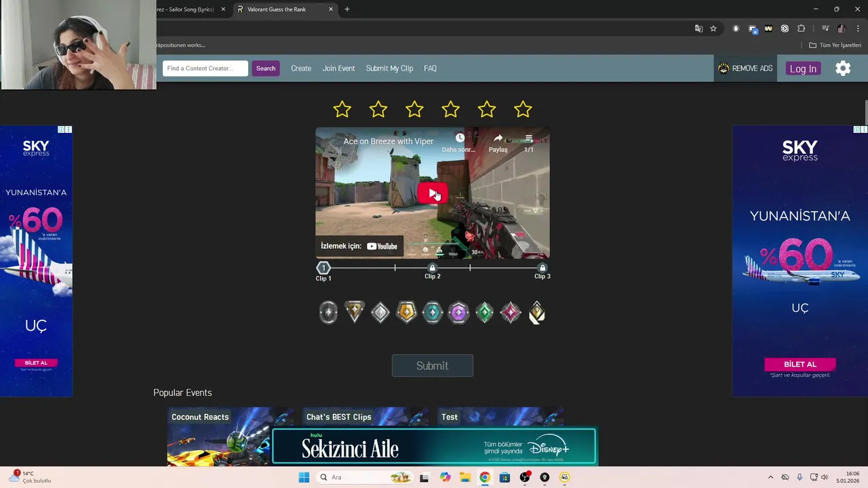868x488 pixels.
Task: Switch to the Sailor Song (Lyrics) tab
Action: click(x=185, y=9)
